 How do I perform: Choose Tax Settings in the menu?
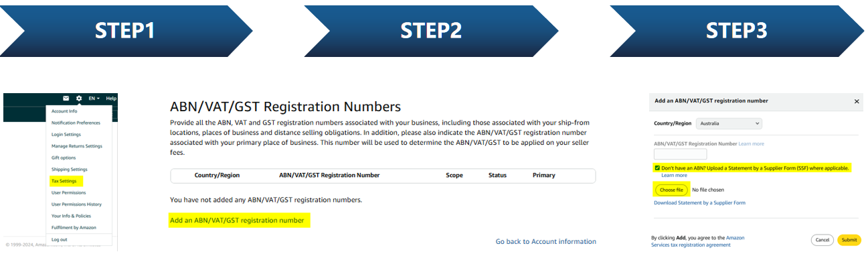[x=64, y=181]
